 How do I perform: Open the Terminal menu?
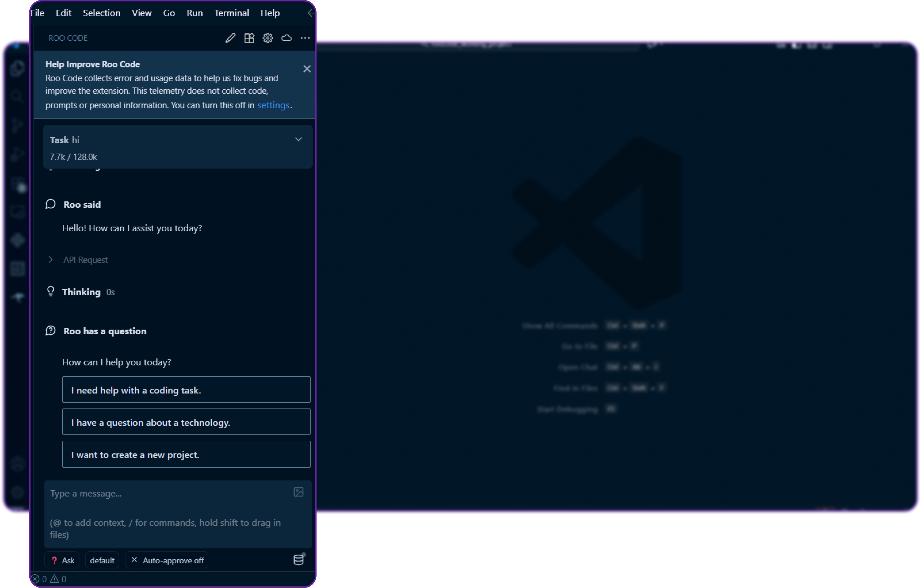click(231, 13)
